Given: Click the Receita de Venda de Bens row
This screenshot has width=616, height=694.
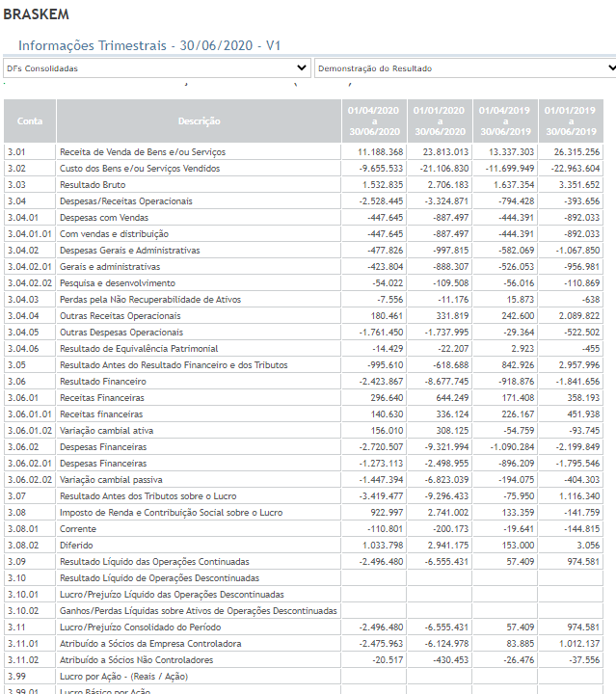Looking at the screenshot, I should click(304, 152).
